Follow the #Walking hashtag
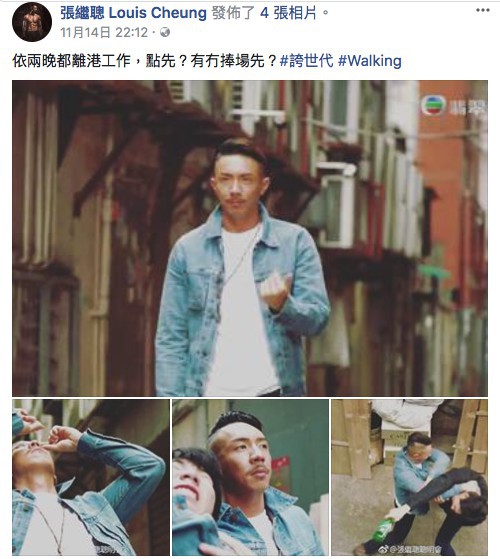The width and height of the screenshot is (500, 559). point(370,61)
